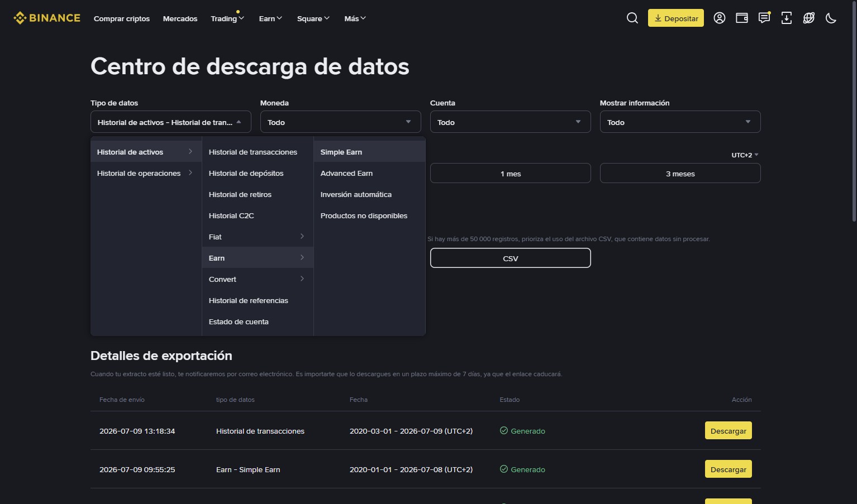Click Estado column header
Viewport: 857px width, 504px height.
pyautogui.click(x=510, y=400)
